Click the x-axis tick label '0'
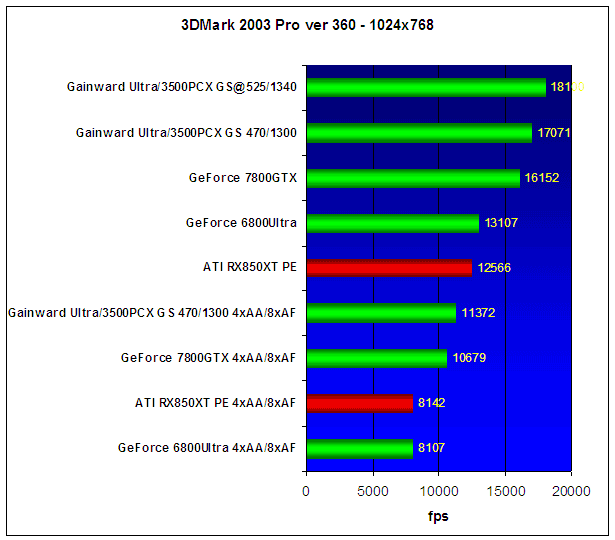 pos(306,491)
